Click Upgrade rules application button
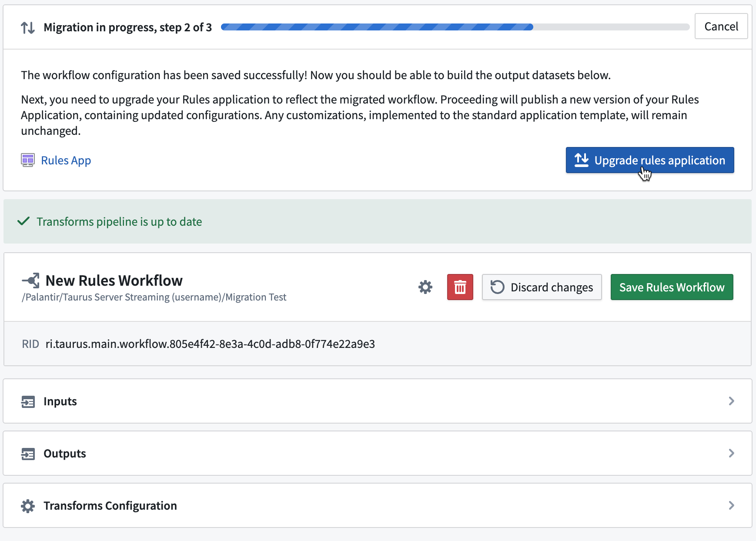The height and width of the screenshot is (541, 756). [650, 160]
